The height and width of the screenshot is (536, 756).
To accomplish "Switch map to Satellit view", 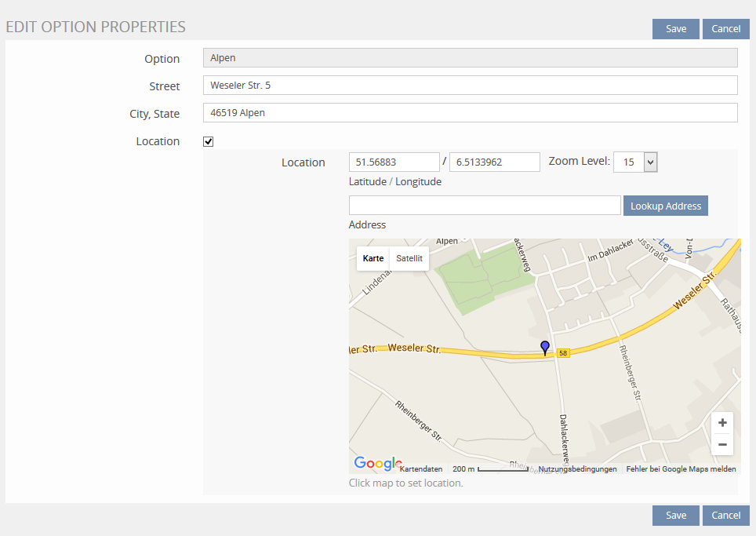I will click(409, 258).
